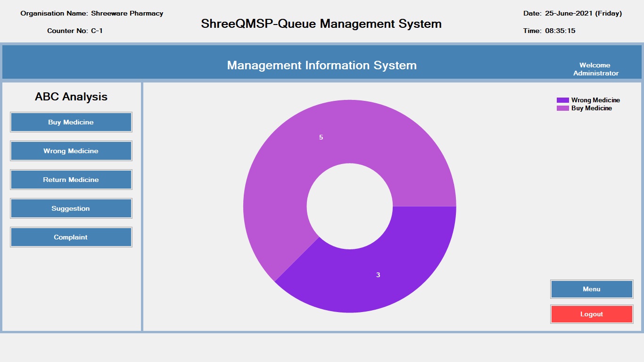
Task: Click the Welcome Administrator text
Action: [x=595, y=69]
